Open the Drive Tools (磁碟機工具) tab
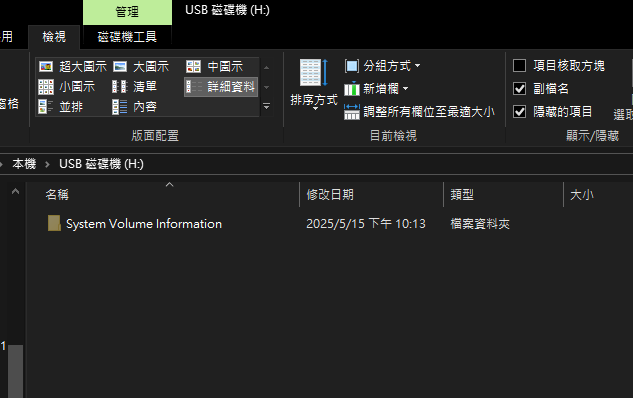 coord(127,37)
